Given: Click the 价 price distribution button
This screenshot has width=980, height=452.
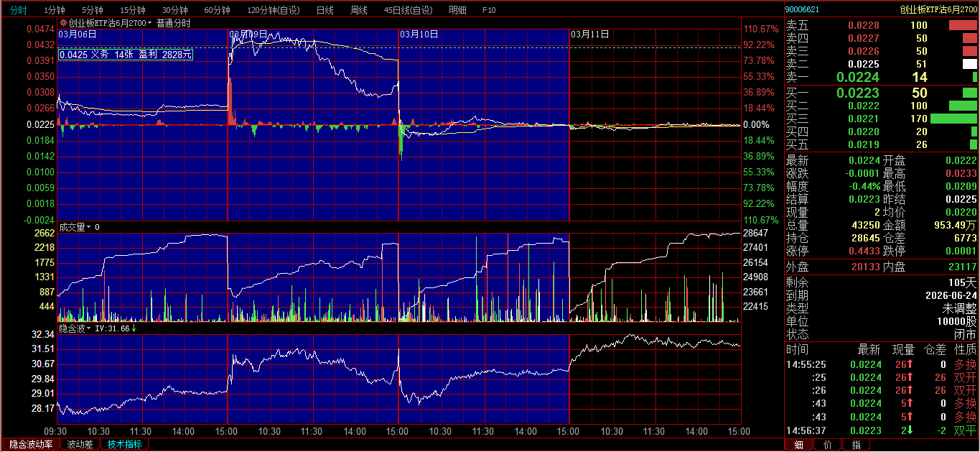Looking at the screenshot, I should pos(827,445).
